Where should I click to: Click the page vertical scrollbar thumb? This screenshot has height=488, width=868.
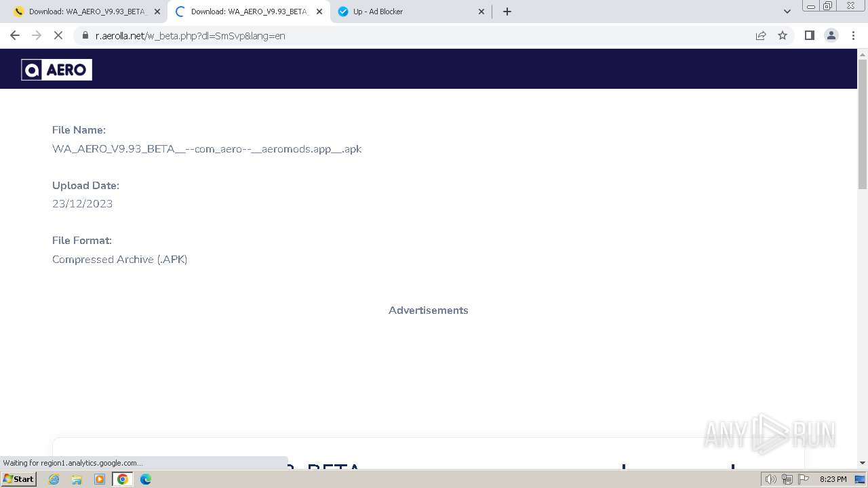[x=863, y=124]
